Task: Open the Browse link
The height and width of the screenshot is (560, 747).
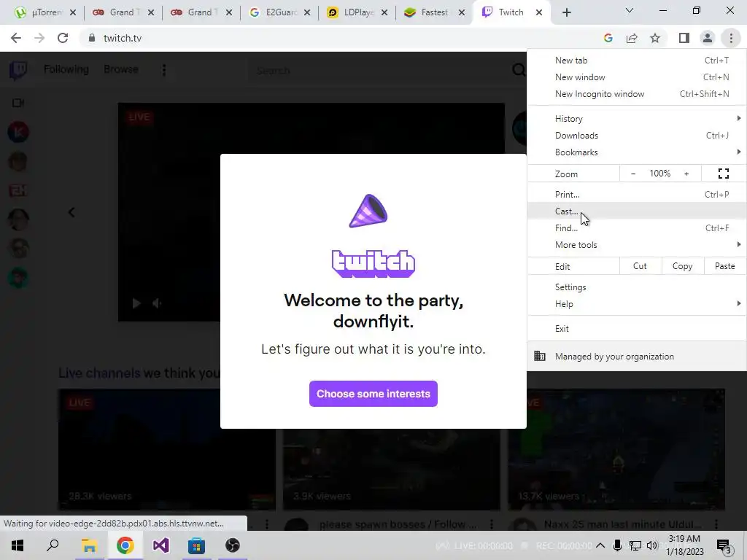Action: [x=121, y=69]
